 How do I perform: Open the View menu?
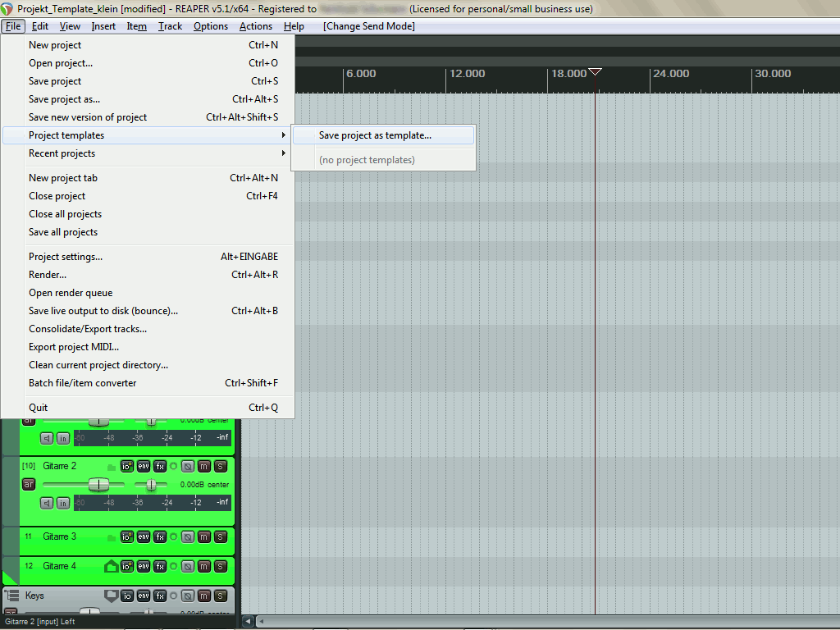[70, 26]
